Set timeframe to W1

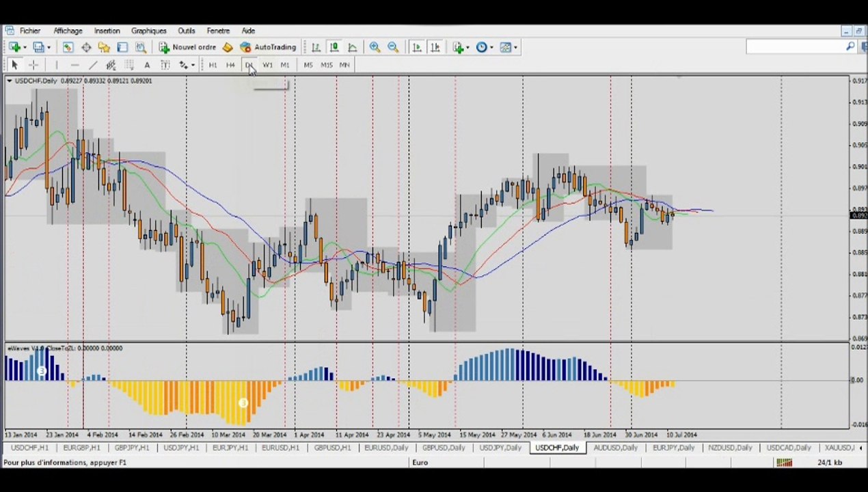[267, 65]
